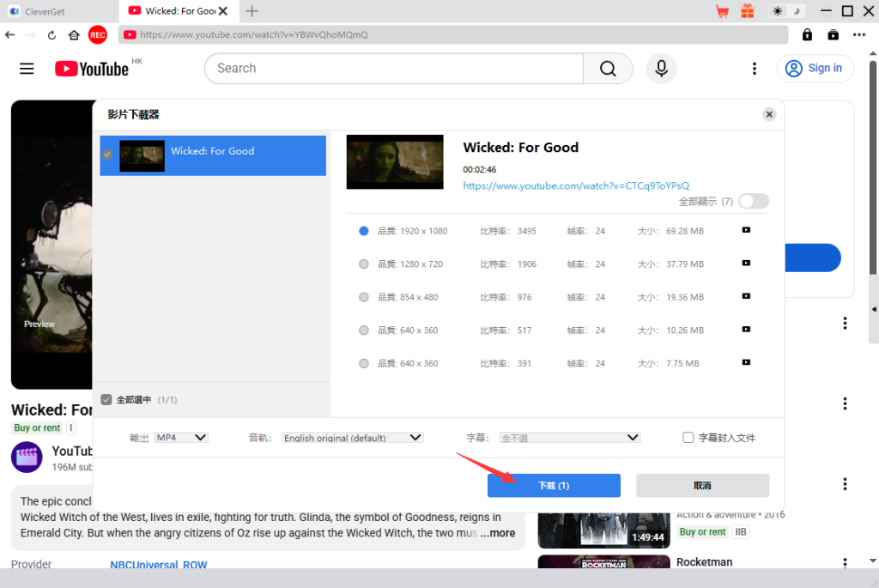Open a new tab with plus icon

252,11
